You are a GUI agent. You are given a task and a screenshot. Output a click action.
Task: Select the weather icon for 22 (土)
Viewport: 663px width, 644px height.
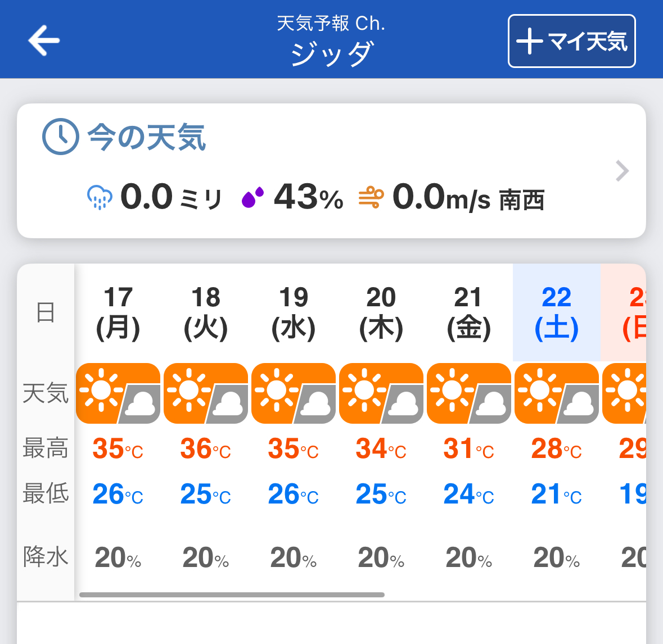(x=557, y=393)
